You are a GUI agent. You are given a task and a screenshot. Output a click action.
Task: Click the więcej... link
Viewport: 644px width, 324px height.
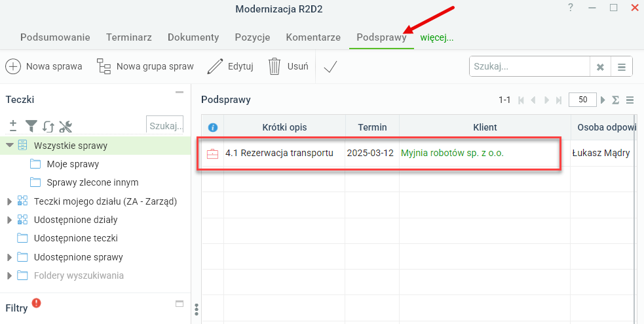pos(436,38)
